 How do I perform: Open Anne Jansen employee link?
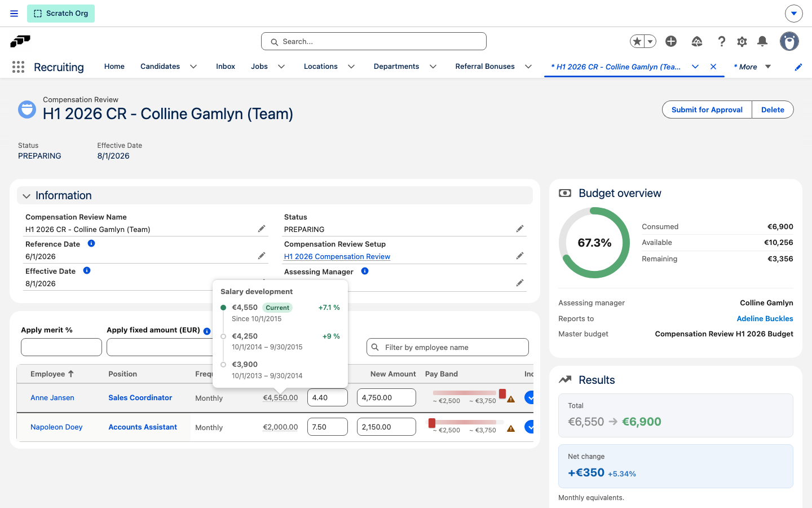click(52, 397)
